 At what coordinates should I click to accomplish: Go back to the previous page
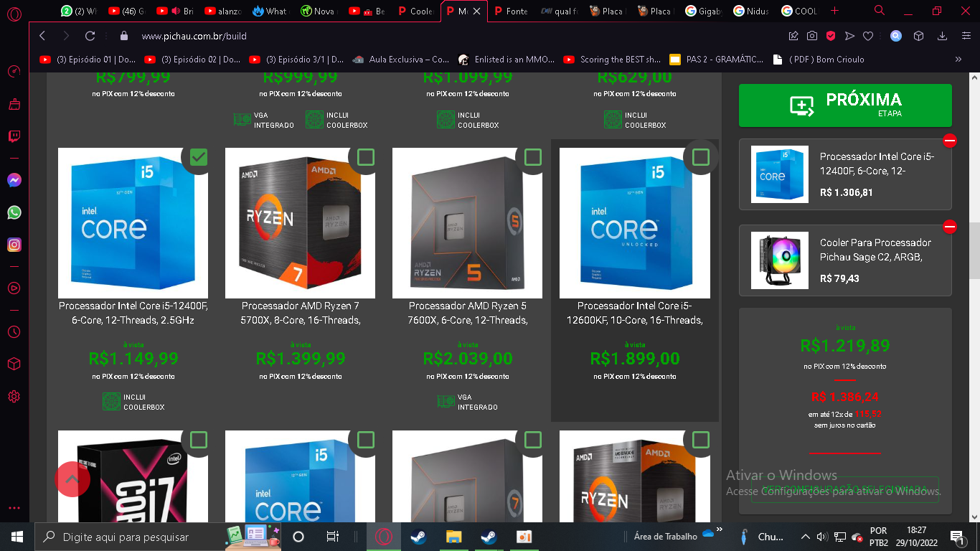(x=42, y=36)
